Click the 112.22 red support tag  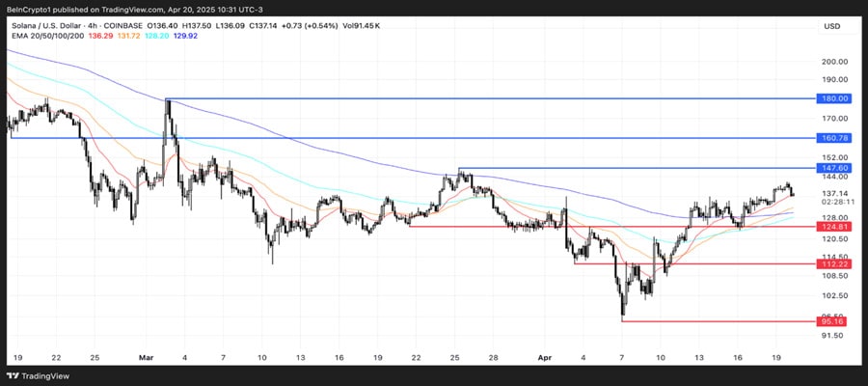(834, 263)
